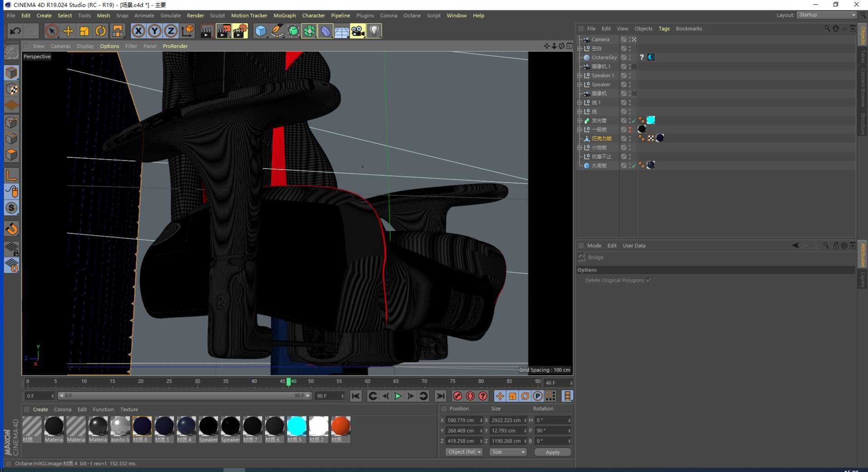Select the cyan material 材质.5 swatch
The image size is (868, 472).
297,430
